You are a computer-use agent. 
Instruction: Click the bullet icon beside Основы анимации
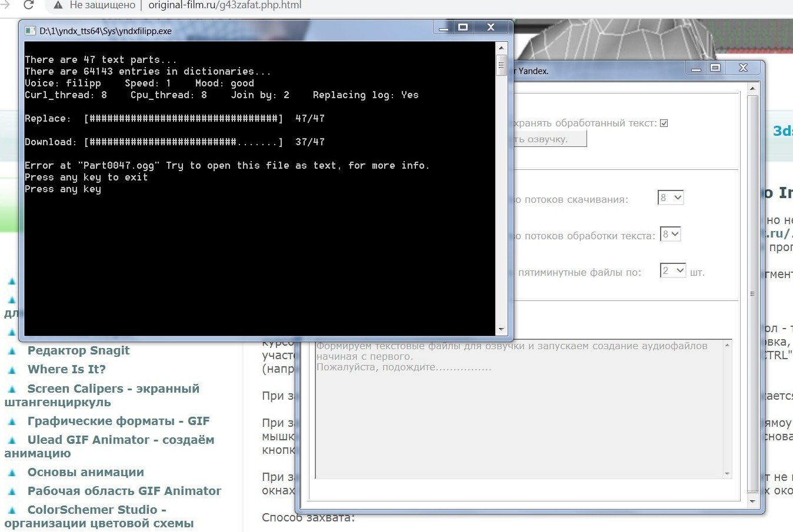pos(12,473)
